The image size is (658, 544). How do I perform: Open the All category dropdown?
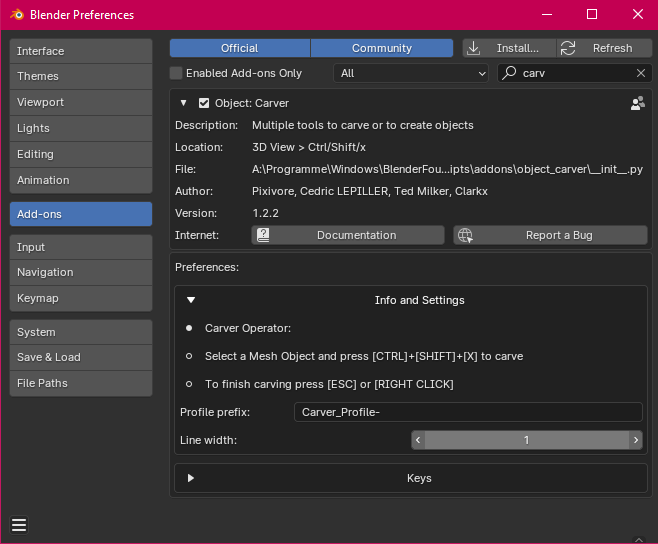coord(411,73)
